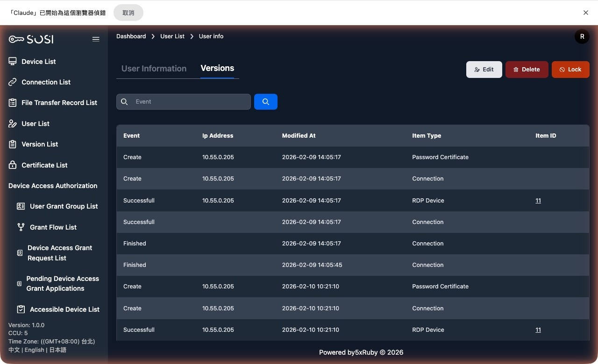Viewport: 598px width, 364px height.
Task: Open the User Grant Group List icon
Action: click(x=20, y=206)
